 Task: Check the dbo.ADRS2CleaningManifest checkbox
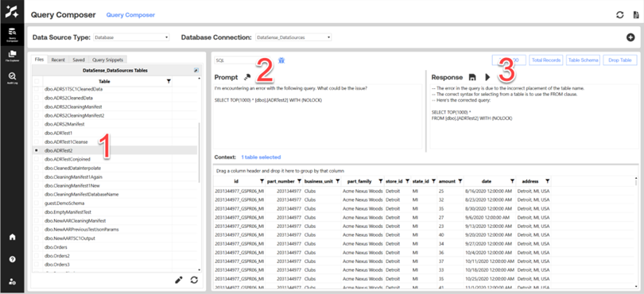pos(37,106)
